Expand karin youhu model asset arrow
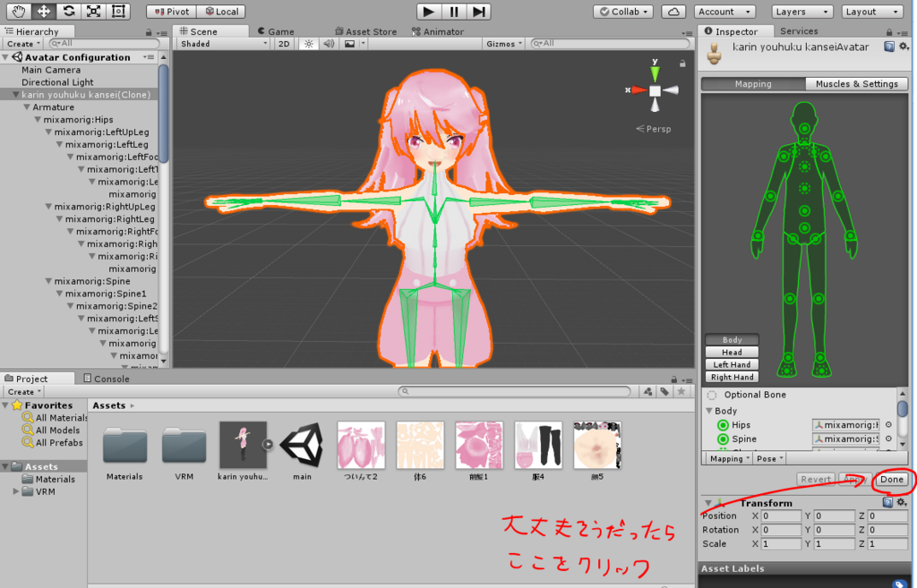Viewport: 917px width, 588px height. 268,444
